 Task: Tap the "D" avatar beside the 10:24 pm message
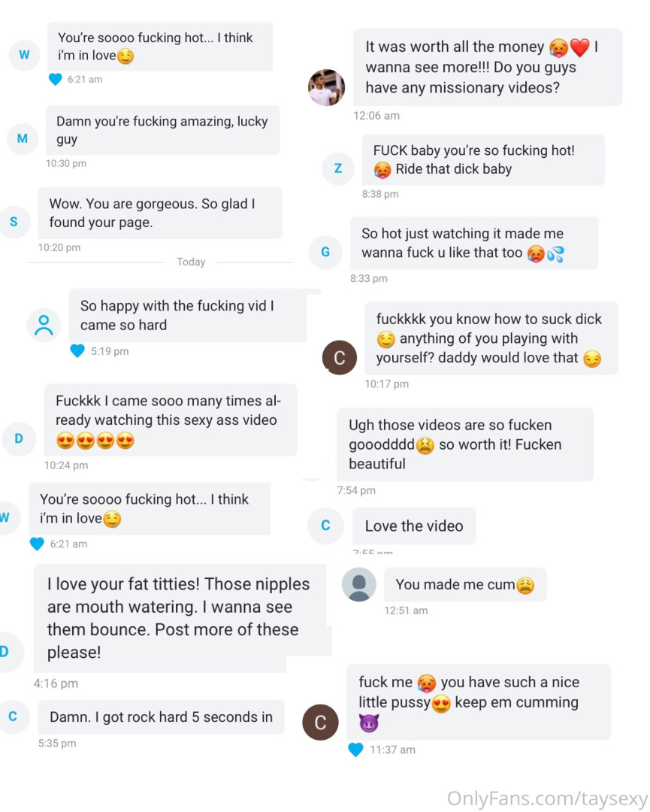pyautogui.click(x=19, y=438)
